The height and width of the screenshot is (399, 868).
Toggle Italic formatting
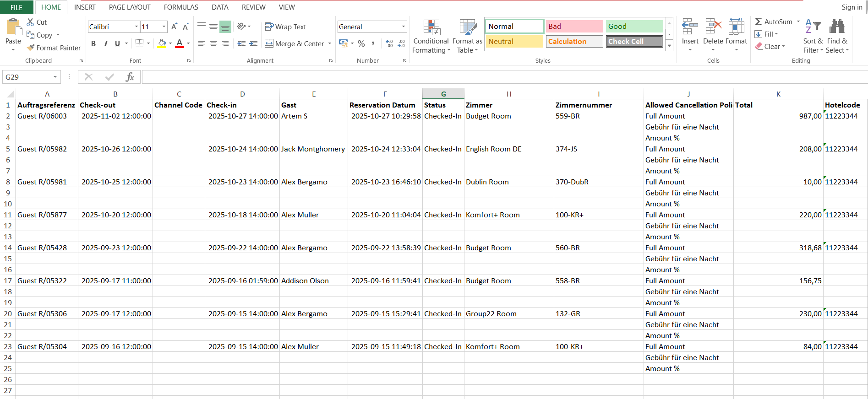click(105, 43)
